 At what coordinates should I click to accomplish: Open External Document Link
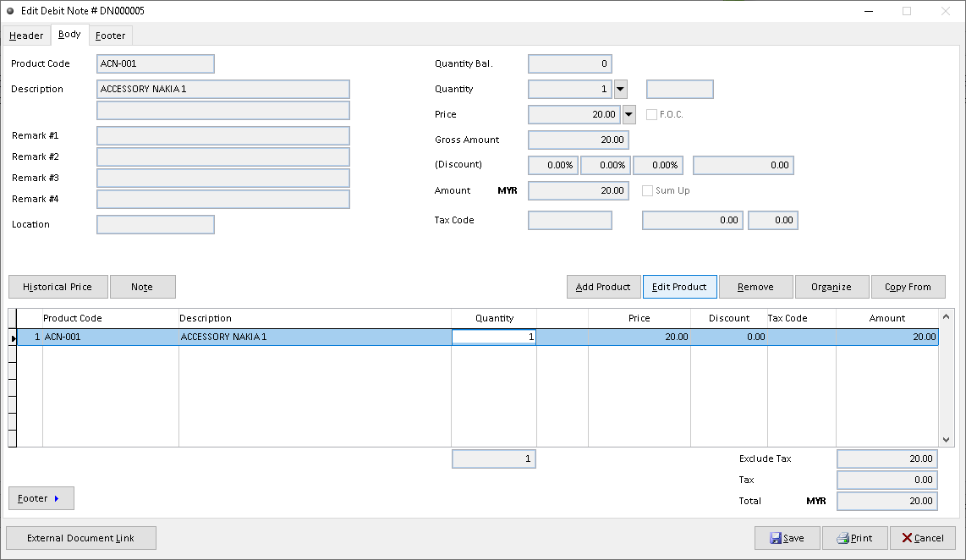pos(80,538)
